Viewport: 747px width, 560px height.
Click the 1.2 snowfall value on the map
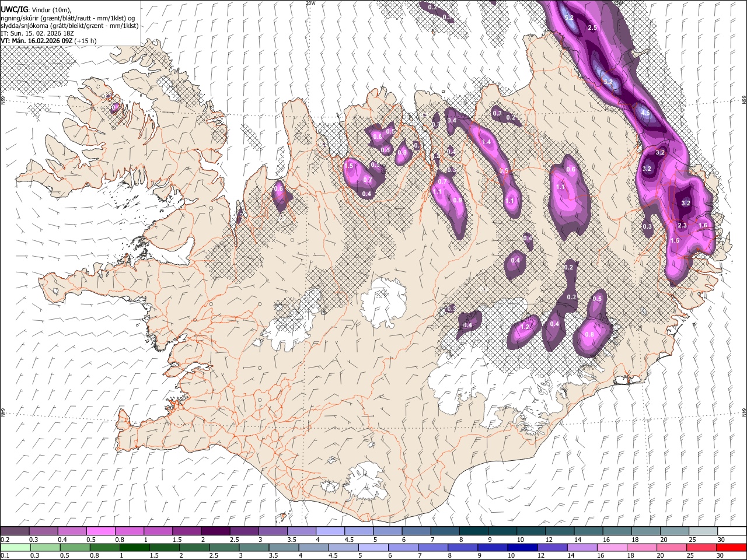[x=525, y=327]
